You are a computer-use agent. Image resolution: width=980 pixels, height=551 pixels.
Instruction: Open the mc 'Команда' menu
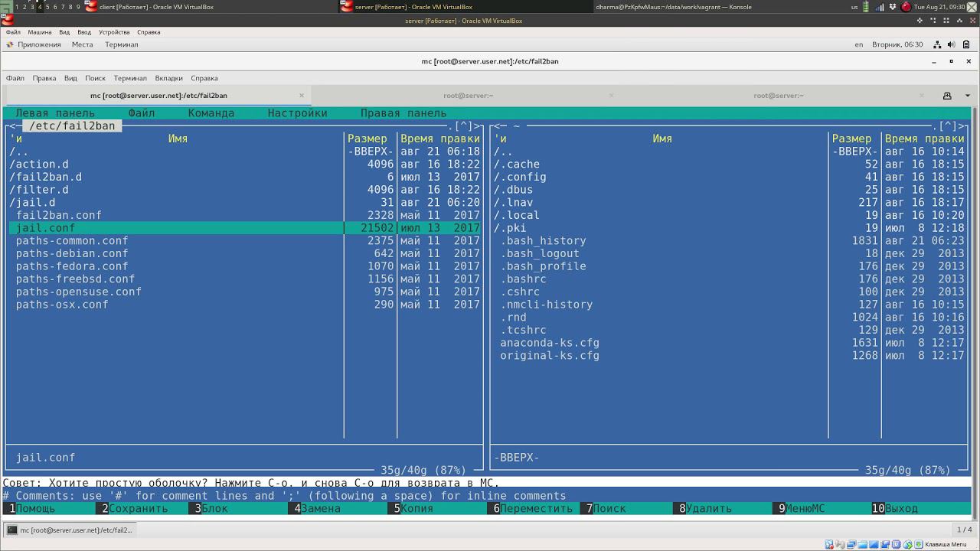point(211,113)
